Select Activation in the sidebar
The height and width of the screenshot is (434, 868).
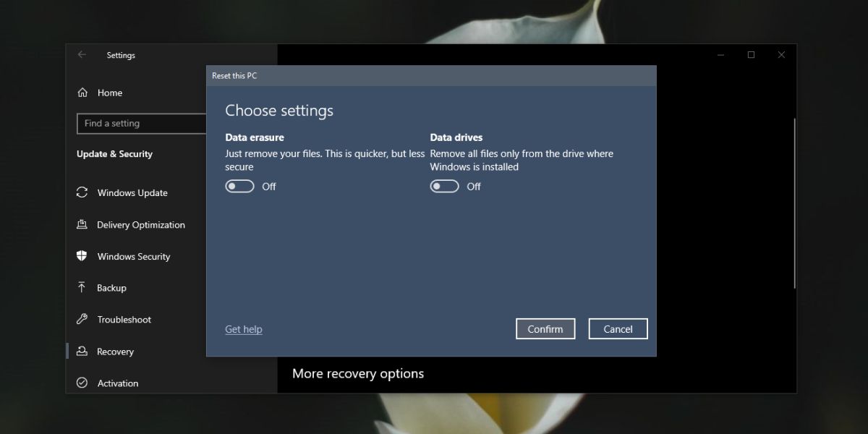coord(118,383)
